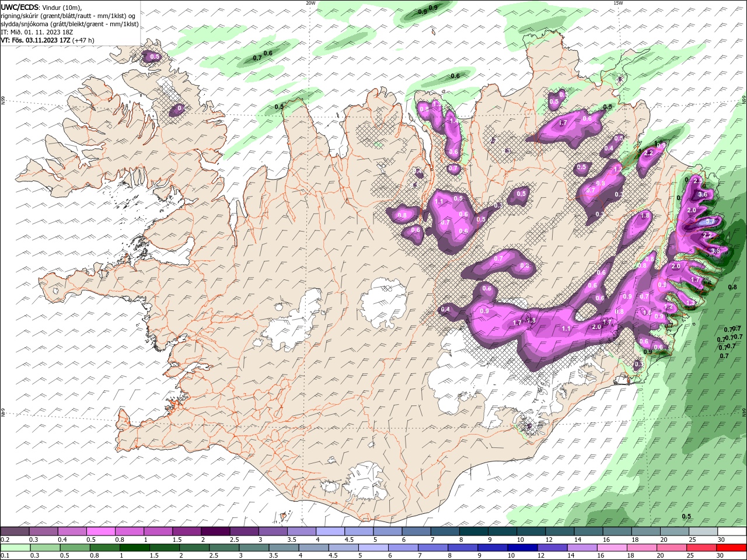Click the 'rigning/skúrir' legend description line
The image size is (747, 560).
pyautogui.click(x=68, y=16)
